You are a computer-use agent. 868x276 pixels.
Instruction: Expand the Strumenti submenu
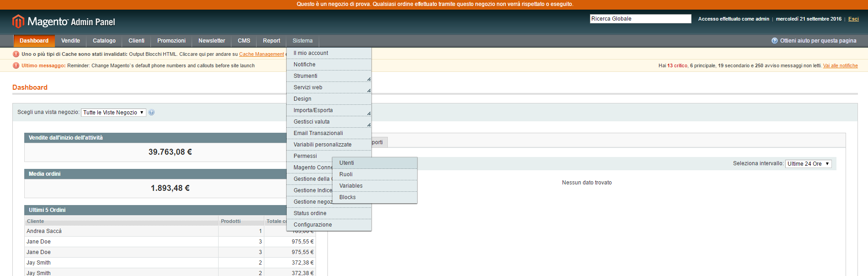coord(329,76)
